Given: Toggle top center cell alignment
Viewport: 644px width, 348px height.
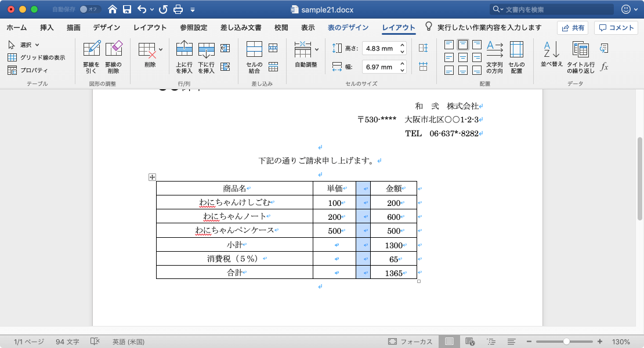Looking at the screenshot, I should pyautogui.click(x=463, y=44).
